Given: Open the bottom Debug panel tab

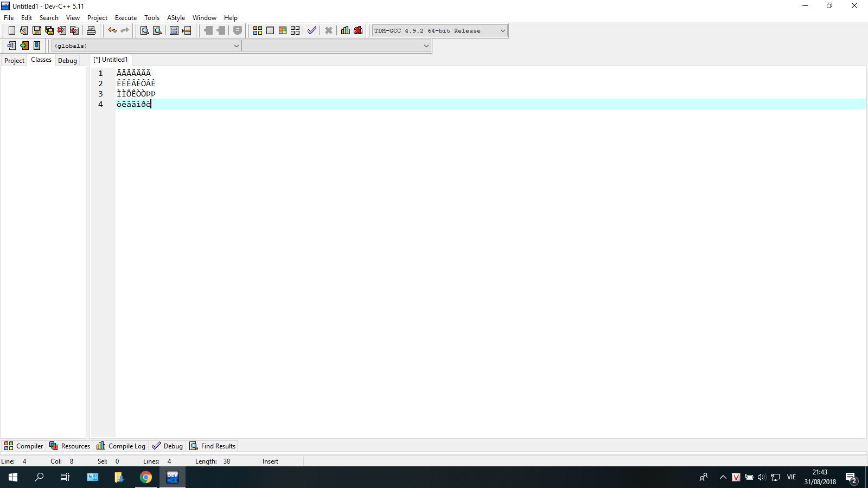Looking at the screenshot, I should pos(167,446).
